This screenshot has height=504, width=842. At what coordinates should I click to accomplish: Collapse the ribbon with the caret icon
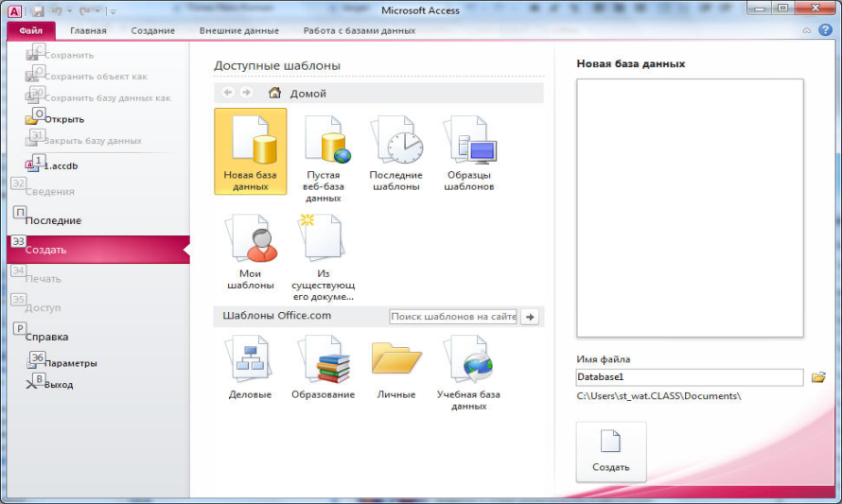pyautogui.click(x=807, y=30)
